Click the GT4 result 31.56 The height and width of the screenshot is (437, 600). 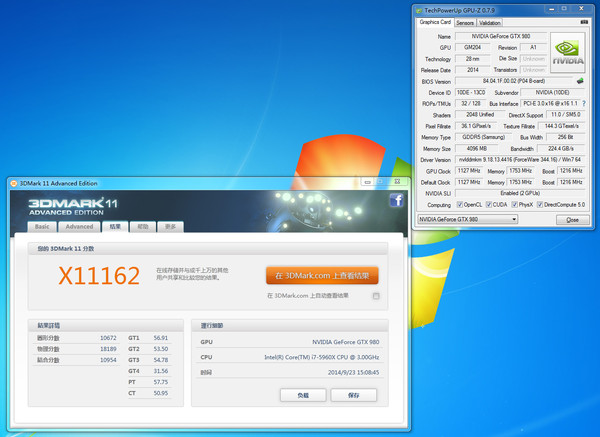click(x=161, y=371)
